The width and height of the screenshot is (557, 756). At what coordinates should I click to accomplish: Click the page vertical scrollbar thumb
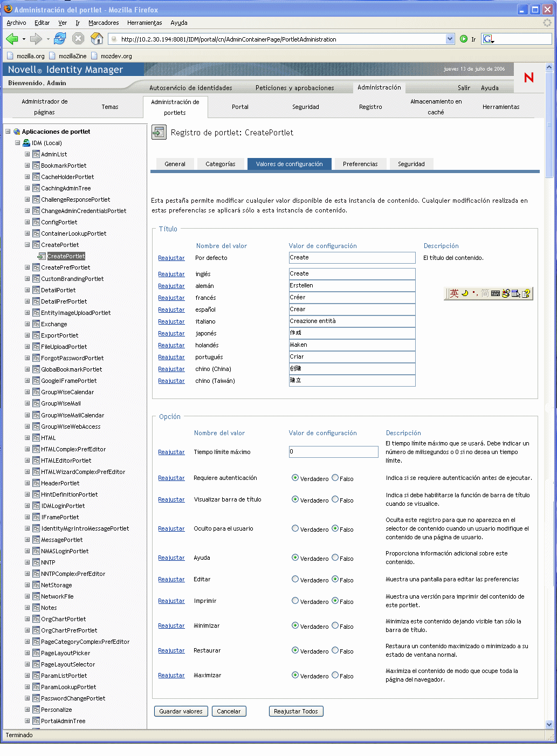tap(549, 125)
